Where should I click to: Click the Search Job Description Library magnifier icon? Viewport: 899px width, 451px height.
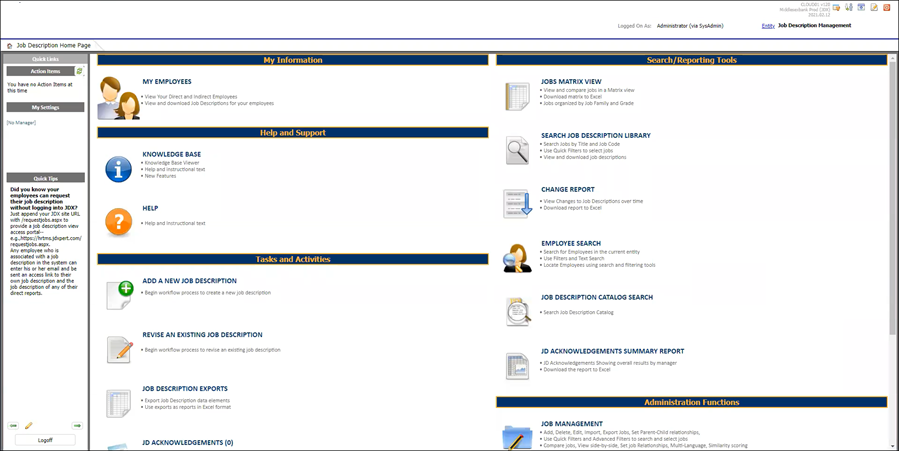(517, 150)
